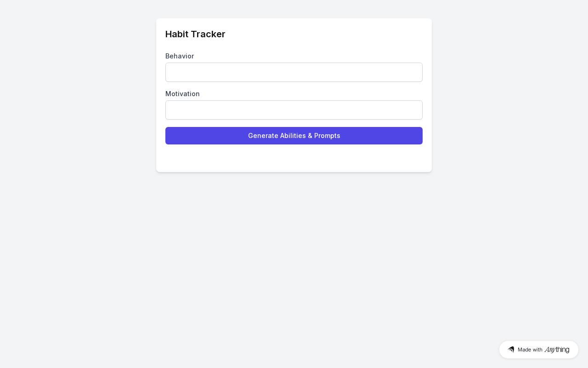Click the word "Prompts" on the purple button
The height and width of the screenshot is (368, 588).
click(327, 136)
